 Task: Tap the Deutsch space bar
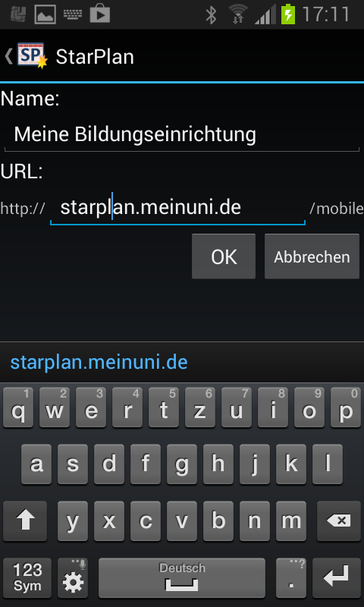[x=182, y=577]
